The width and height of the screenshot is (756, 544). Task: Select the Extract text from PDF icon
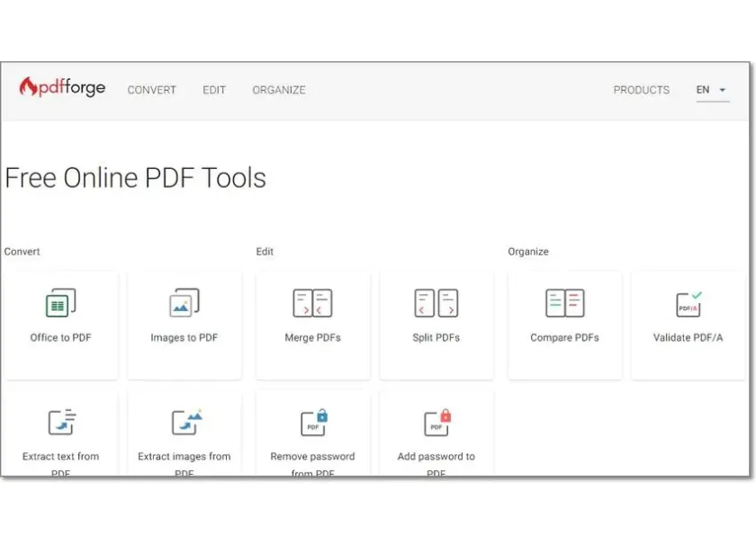[x=60, y=420]
